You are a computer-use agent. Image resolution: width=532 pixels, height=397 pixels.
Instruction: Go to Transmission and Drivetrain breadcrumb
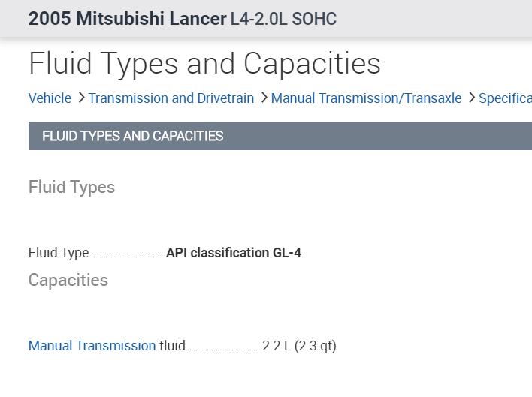click(171, 98)
